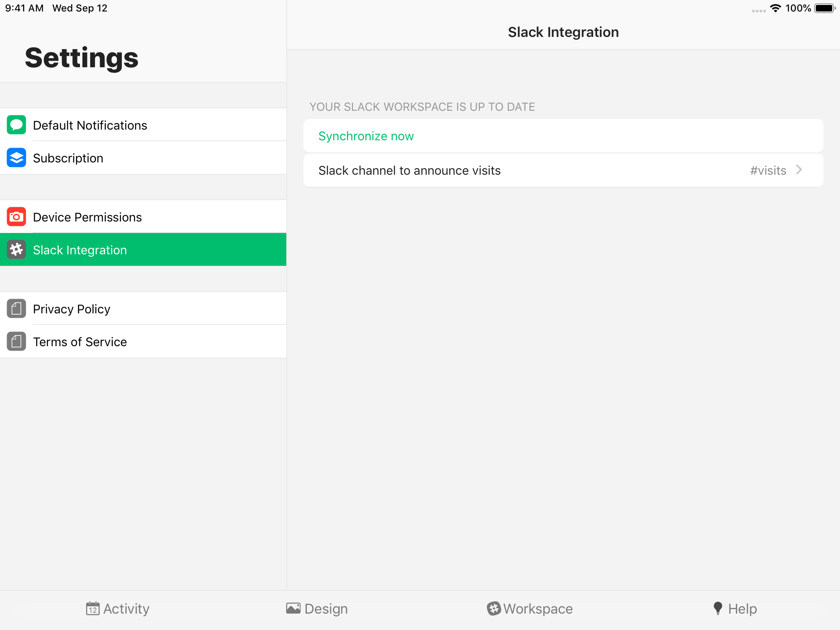Click the Slack Integration hash icon in sidebar
The image size is (840, 630).
[x=16, y=249]
